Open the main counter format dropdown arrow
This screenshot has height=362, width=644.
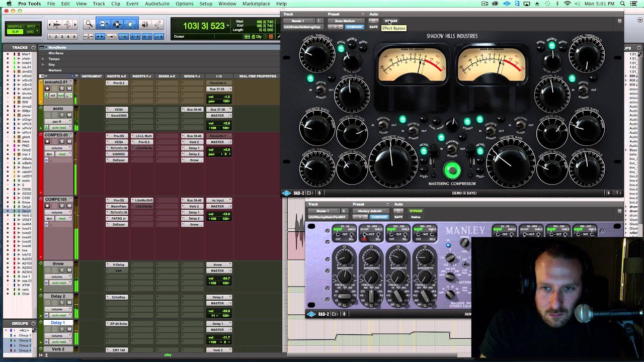(228, 25)
